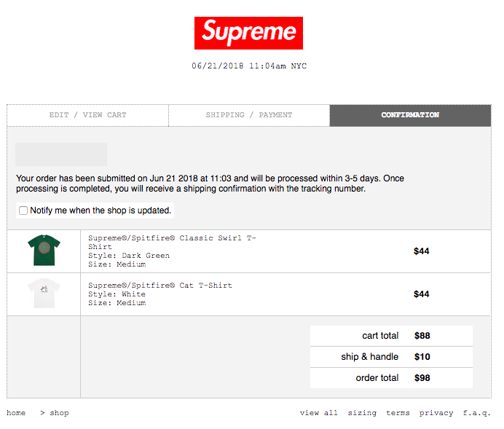Open the f.a.q. link
504x429 pixels.
476,413
